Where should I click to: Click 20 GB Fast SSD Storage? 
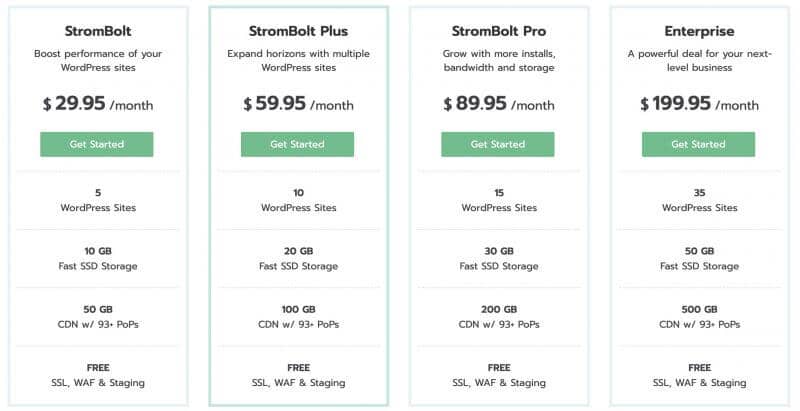pos(298,259)
